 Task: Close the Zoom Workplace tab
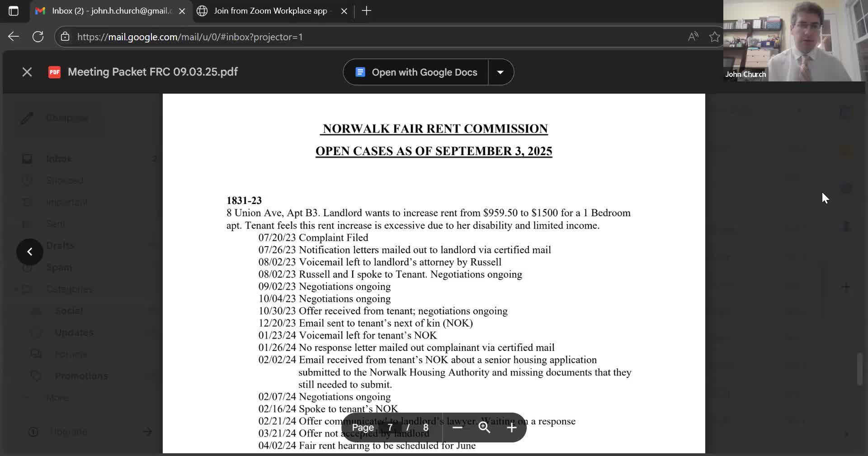pos(344,11)
